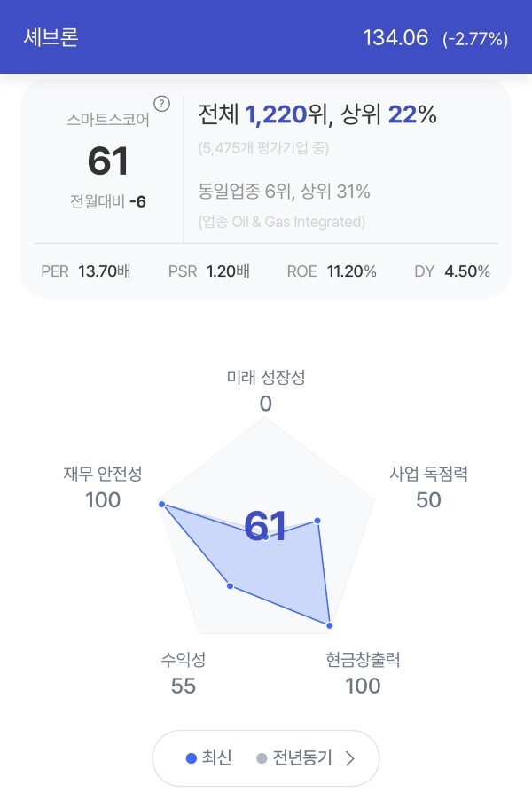Click the 사업 독점력 radar data point

pos(317,521)
